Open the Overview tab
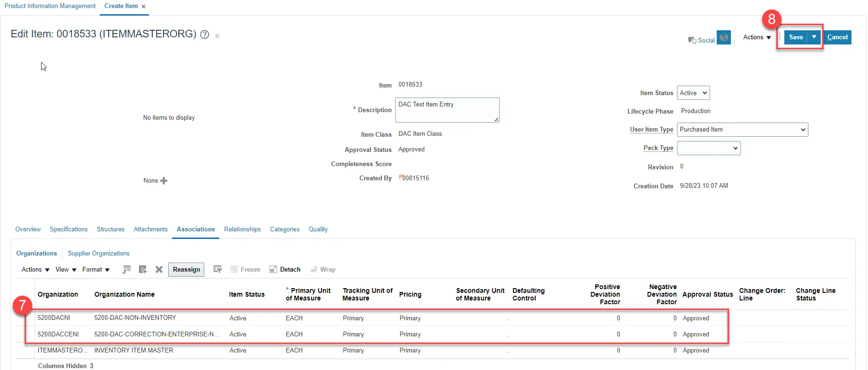The width and height of the screenshot is (868, 370). click(x=28, y=229)
